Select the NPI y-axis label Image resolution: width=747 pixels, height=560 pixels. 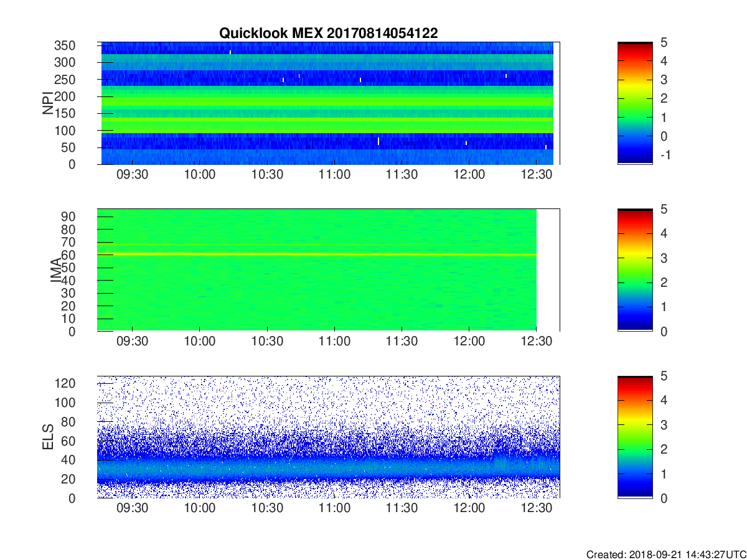[48, 103]
